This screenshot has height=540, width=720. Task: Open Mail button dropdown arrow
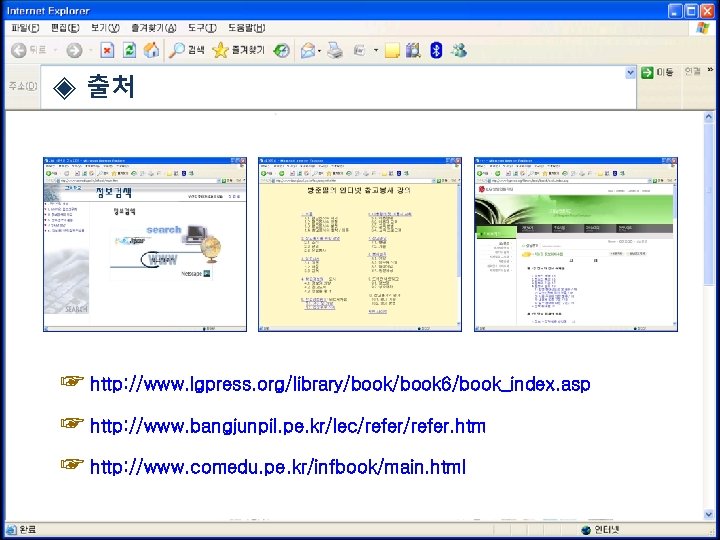[320, 51]
